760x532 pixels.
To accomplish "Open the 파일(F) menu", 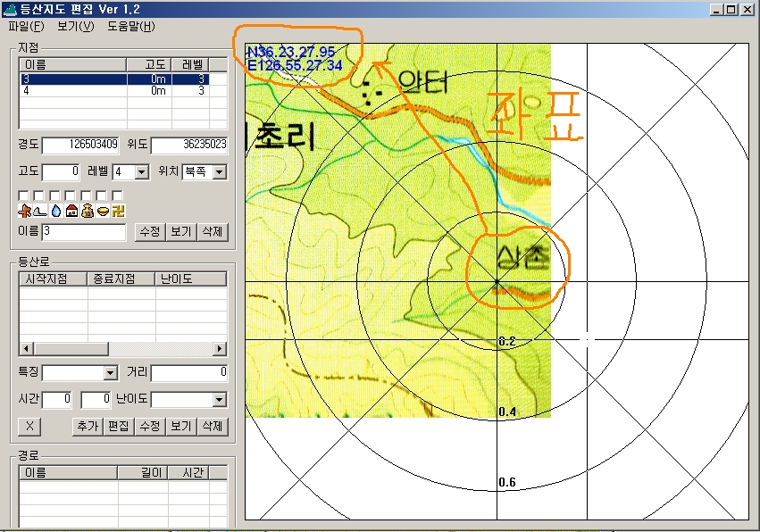I will (26, 26).
